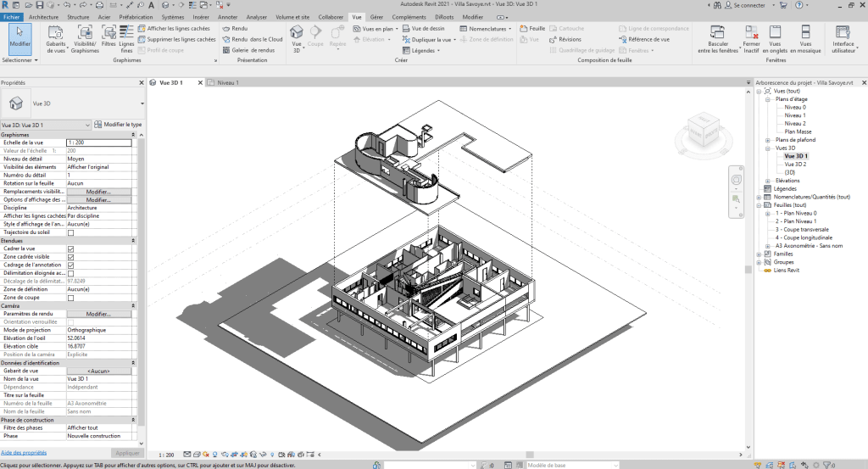
Task: Toggle Cadrage de l'annotation checkbox
Action: tap(71, 265)
